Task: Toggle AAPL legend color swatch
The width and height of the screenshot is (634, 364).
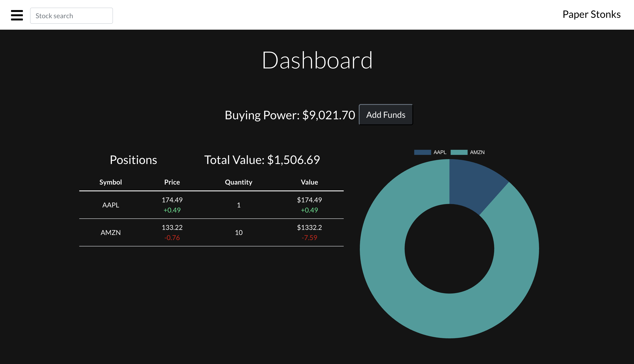Action: (423, 152)
